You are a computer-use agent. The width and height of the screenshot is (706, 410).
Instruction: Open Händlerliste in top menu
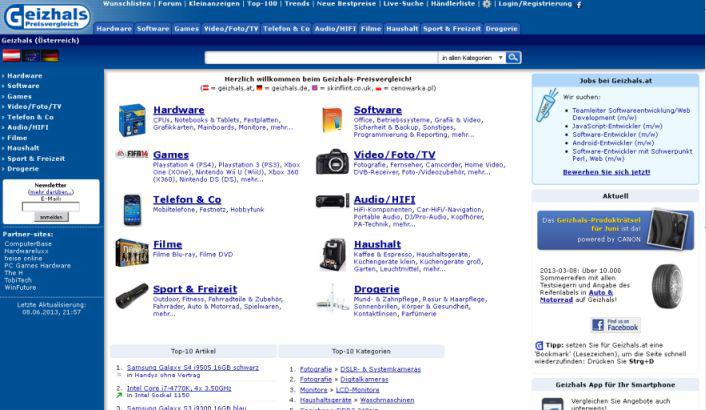coord(453,4)
